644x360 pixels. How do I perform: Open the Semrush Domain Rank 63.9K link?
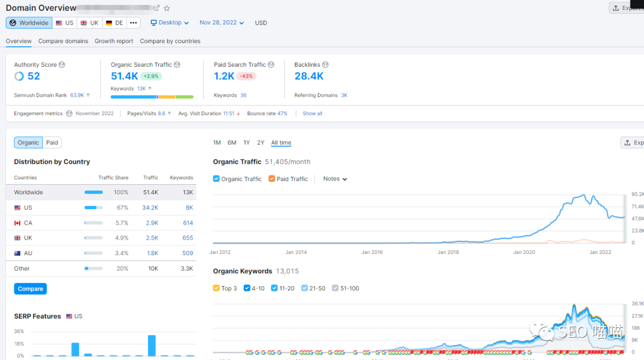point(77,95)
